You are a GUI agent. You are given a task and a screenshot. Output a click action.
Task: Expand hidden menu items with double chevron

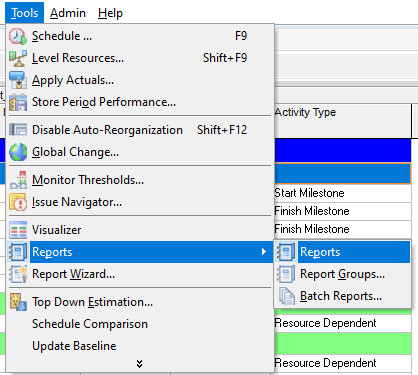[140, 364]
